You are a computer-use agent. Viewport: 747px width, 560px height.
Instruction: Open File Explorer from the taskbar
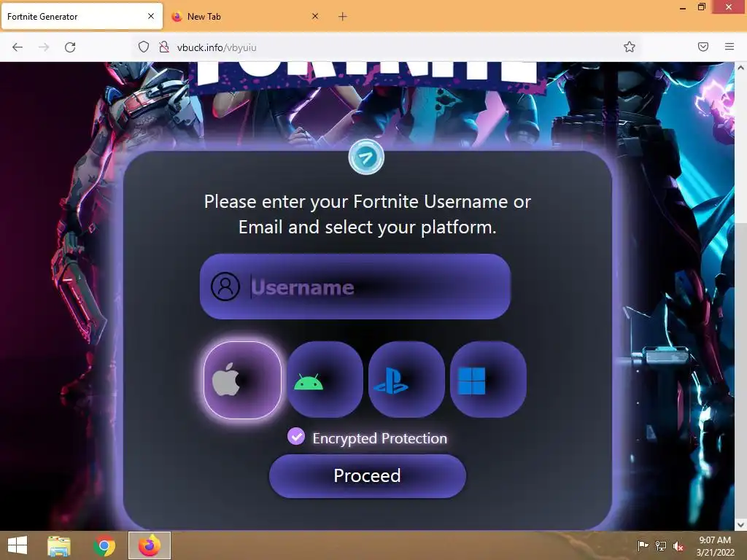click(x=59, y=545)
